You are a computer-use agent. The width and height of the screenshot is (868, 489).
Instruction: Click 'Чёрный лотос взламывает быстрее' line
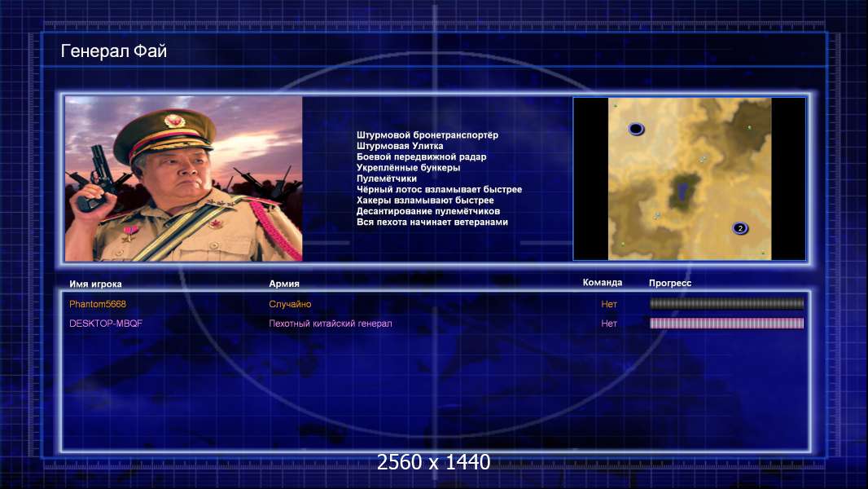[439, 189]
